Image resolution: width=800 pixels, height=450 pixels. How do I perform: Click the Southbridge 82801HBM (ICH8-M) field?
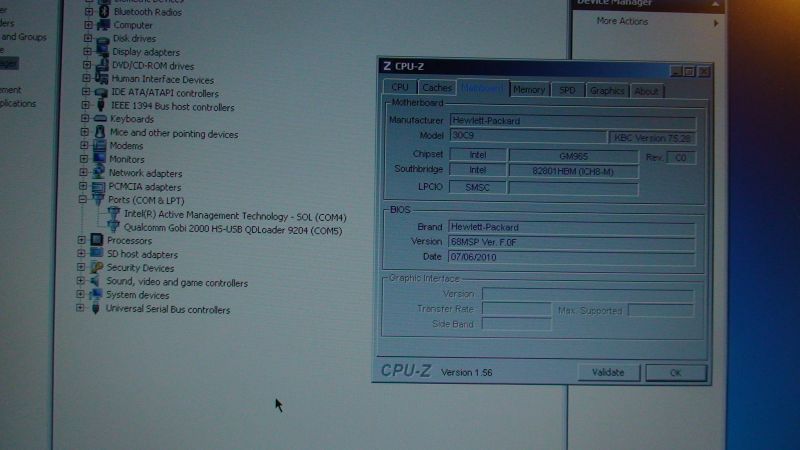[573, 171]
